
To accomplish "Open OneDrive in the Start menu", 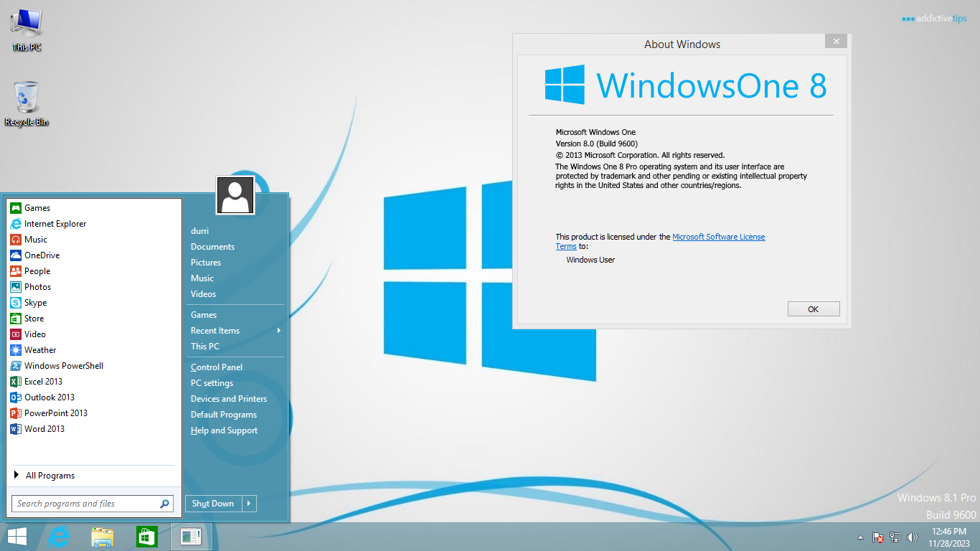I will click(x=94, y=255).
